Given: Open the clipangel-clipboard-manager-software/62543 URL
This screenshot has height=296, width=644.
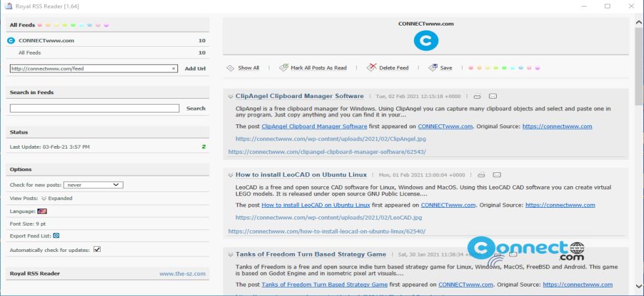Looking at the screenshot, I should click(327, 152).
